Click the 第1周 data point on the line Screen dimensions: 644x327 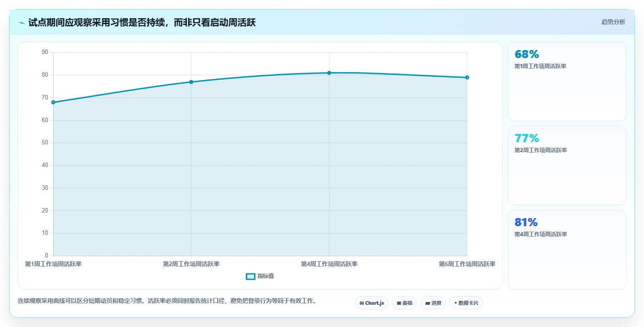[x=53, y=102]
